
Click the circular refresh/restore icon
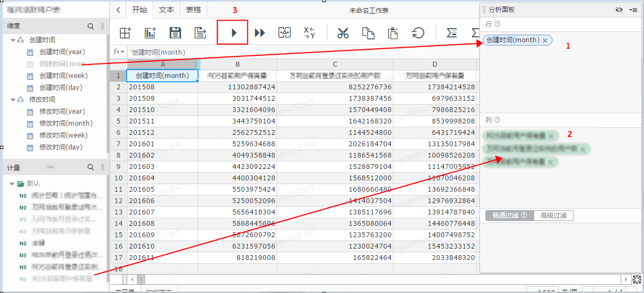pyautogui.click(x=418, y=33)
